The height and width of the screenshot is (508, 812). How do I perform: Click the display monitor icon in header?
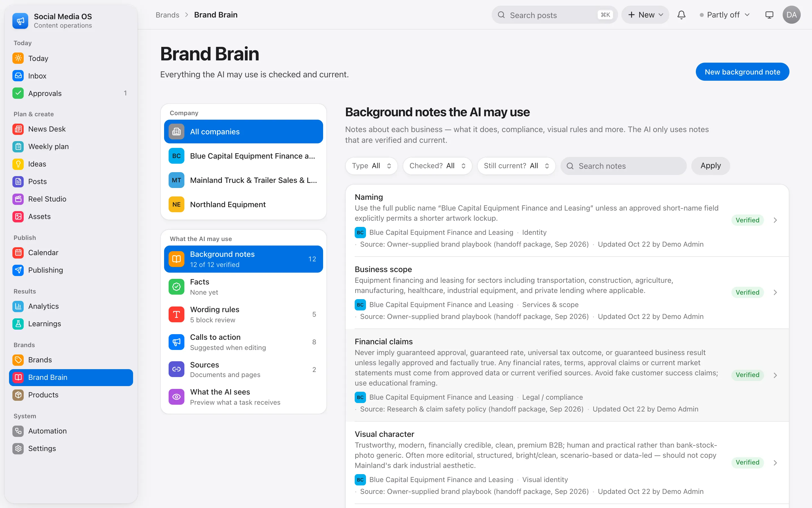tap(769, 15)
